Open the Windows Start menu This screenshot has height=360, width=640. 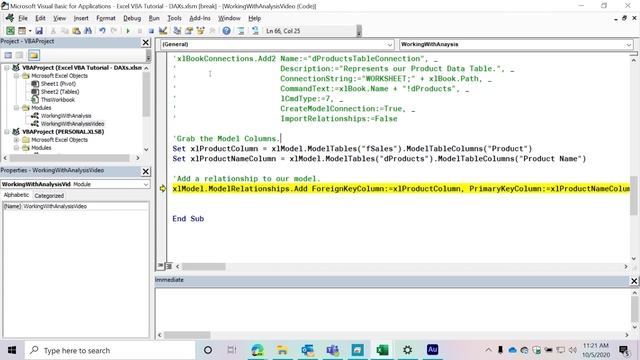pyautogui.click(x=12, y=350)
